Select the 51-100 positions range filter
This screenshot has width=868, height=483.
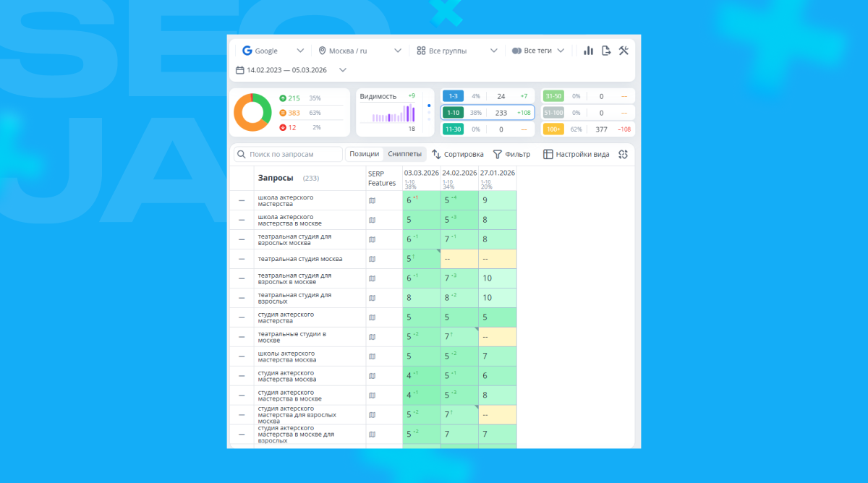point(553,113)
